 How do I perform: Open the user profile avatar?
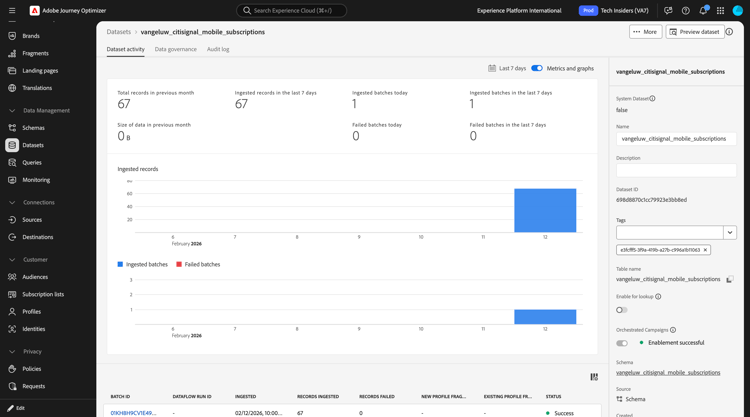738,11
